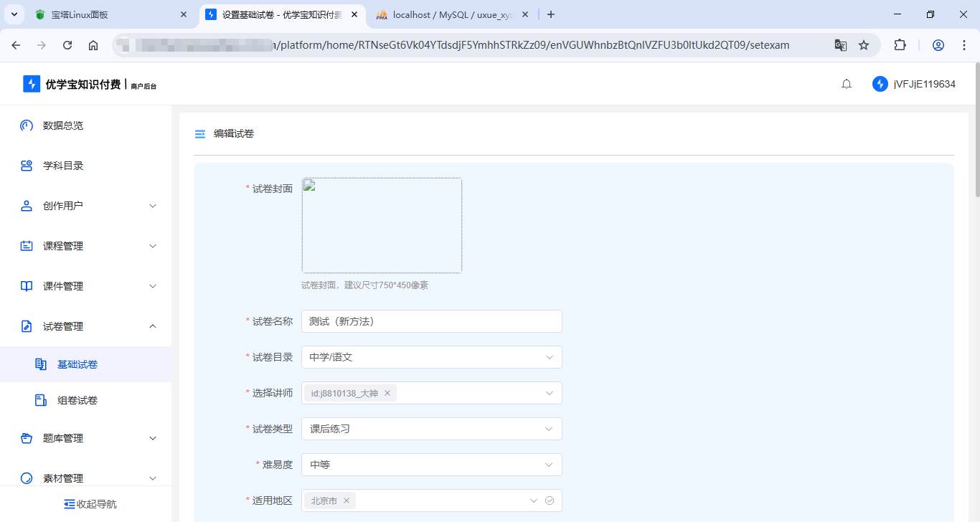Click the fold menu icon beside 编辑试卷
This screenshot has width=980, height=522.
(x=200, y=134)
